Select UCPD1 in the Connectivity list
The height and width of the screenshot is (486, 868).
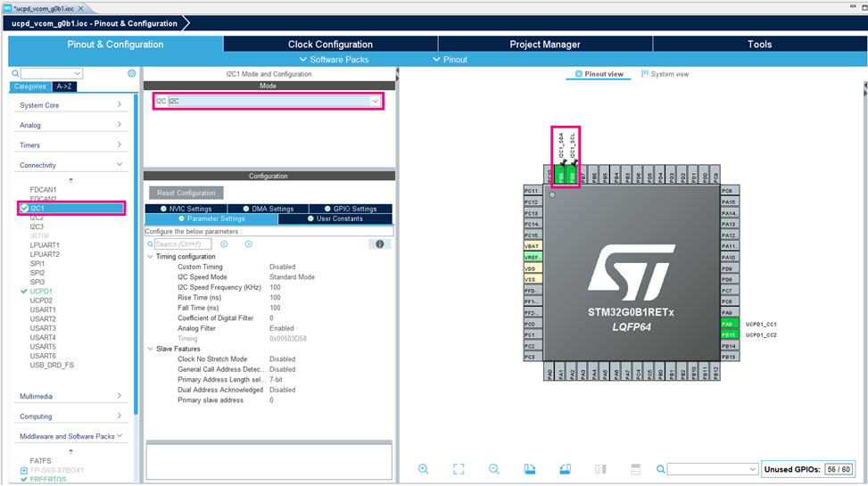41,292
